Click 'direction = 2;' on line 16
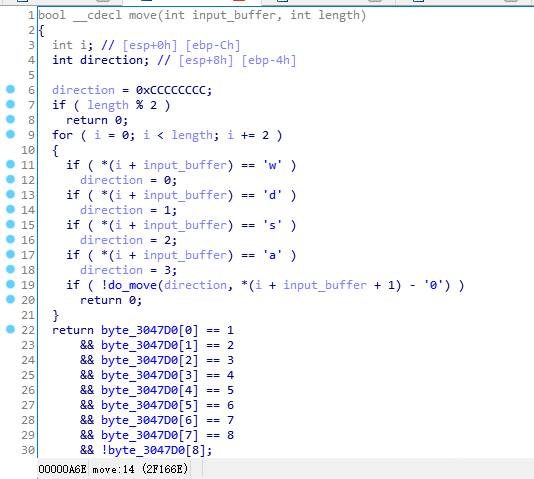The width and height of the screenshot is (534, 479). click(x=128, y=240)
